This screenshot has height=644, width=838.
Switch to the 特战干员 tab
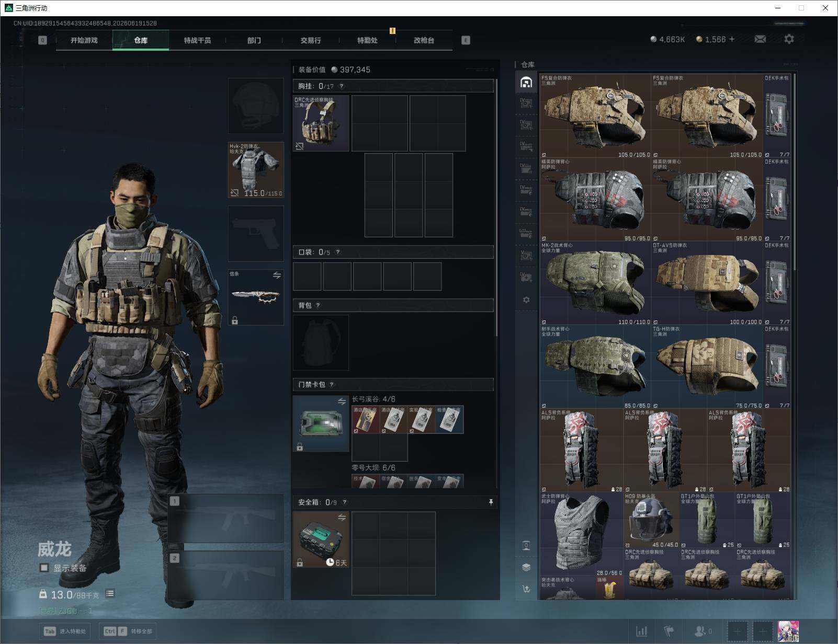[197, 40]
